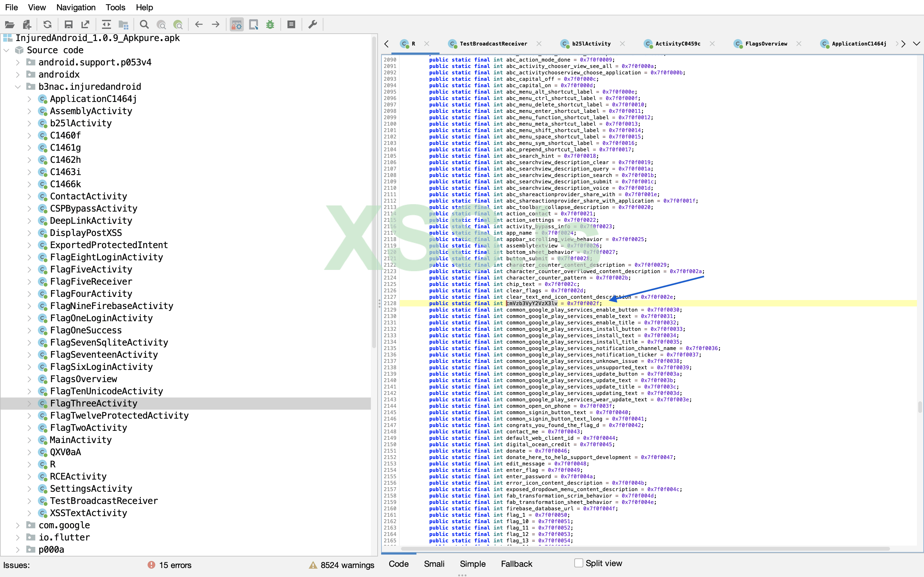This screenshot has width=924, height=577.
Task: Click the save all floppy icon
Action: click(68, 25)
